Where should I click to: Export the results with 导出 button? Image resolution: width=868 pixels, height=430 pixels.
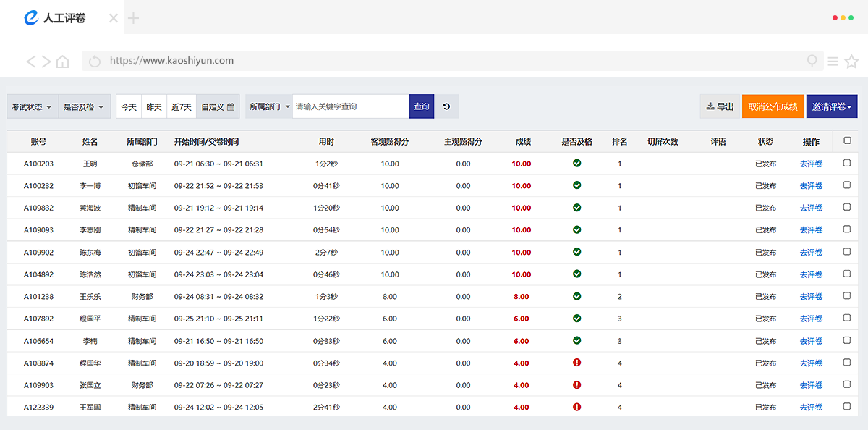(720, 106)
